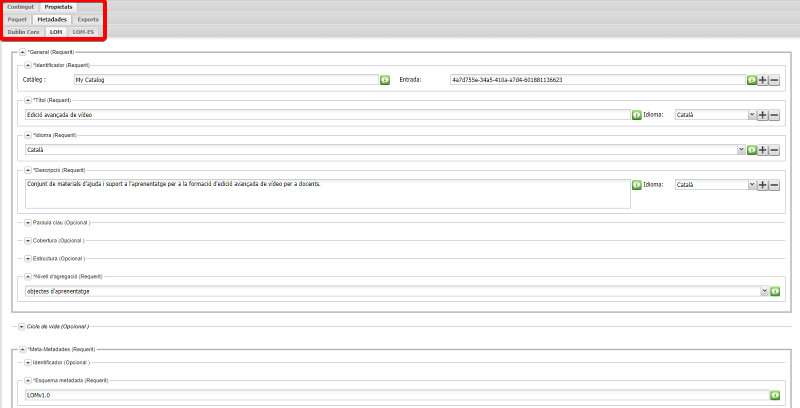Add another Descripció with plus icon
Screen dimensions: 800x408
pos(762,185)
